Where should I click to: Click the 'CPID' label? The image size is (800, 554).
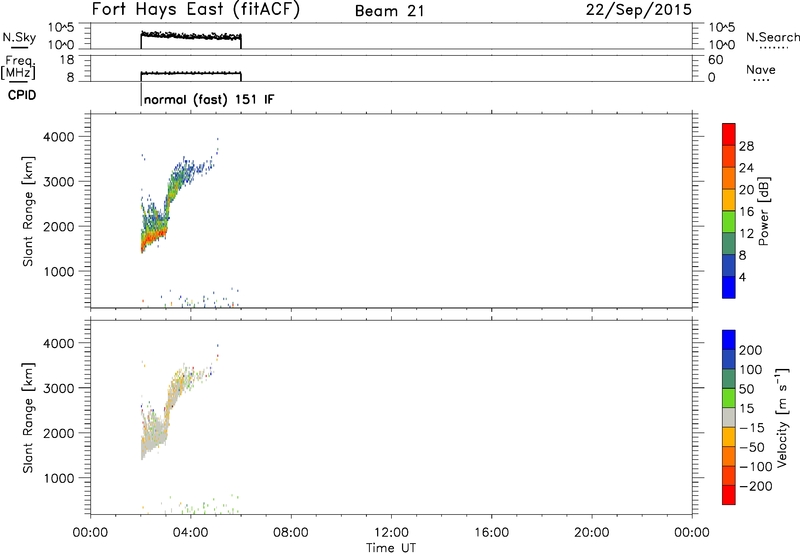[x=22, y=95]
